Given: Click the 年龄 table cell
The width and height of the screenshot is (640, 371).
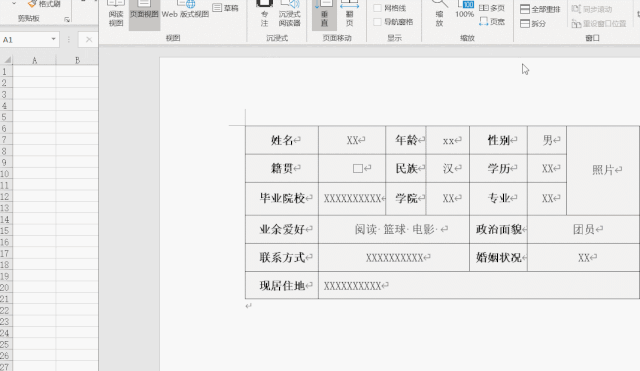Looking at the screenshot, I should [406, 140].
